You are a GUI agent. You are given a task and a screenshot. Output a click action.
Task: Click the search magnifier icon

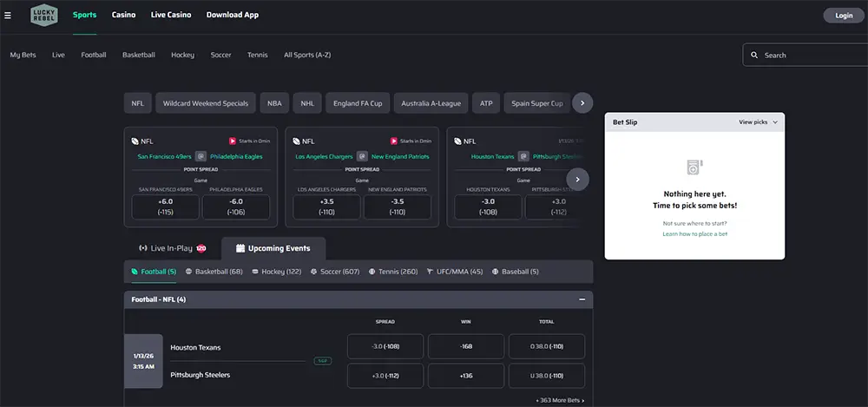[753, 56]
